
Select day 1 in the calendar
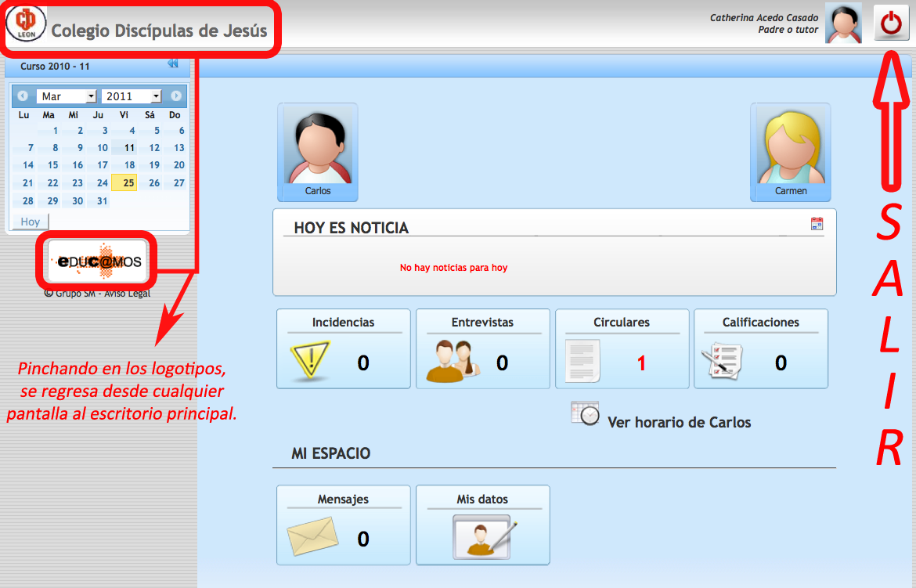(49, 130)
